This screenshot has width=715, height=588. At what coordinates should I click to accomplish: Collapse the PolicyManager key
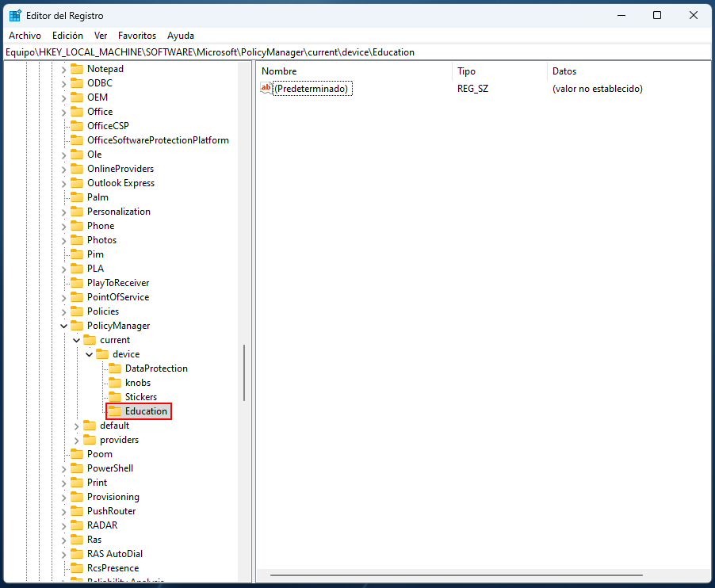point(64,326)
